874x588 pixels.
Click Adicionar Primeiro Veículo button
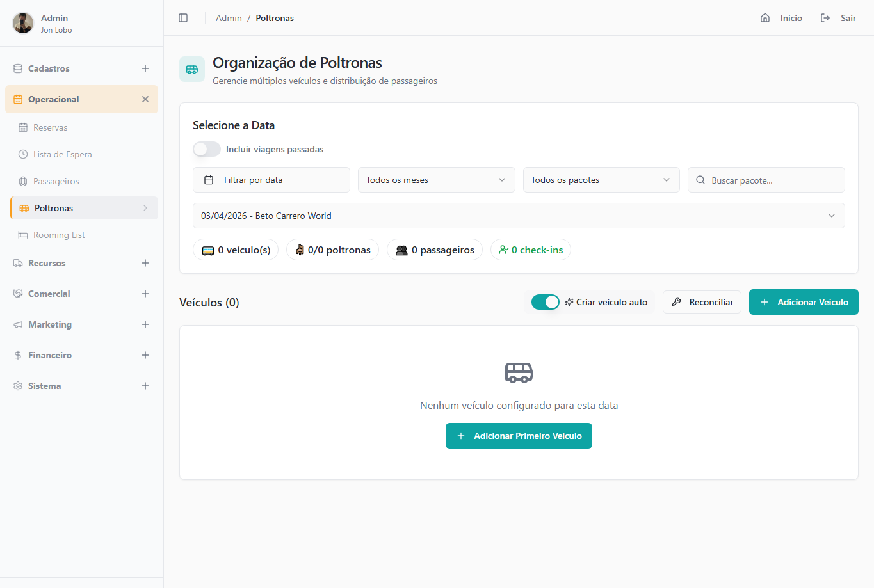(519, 436)
